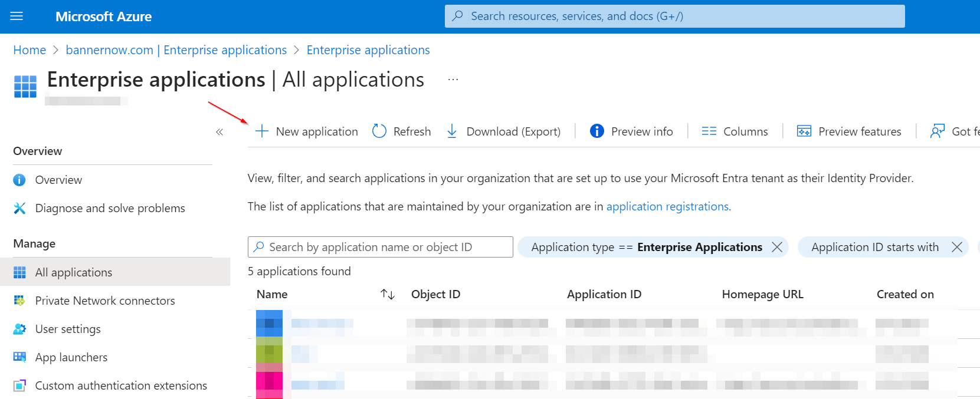Open Columns chooser label
The height and width of the screenshot is (399, 980).
tap(746, 131)
